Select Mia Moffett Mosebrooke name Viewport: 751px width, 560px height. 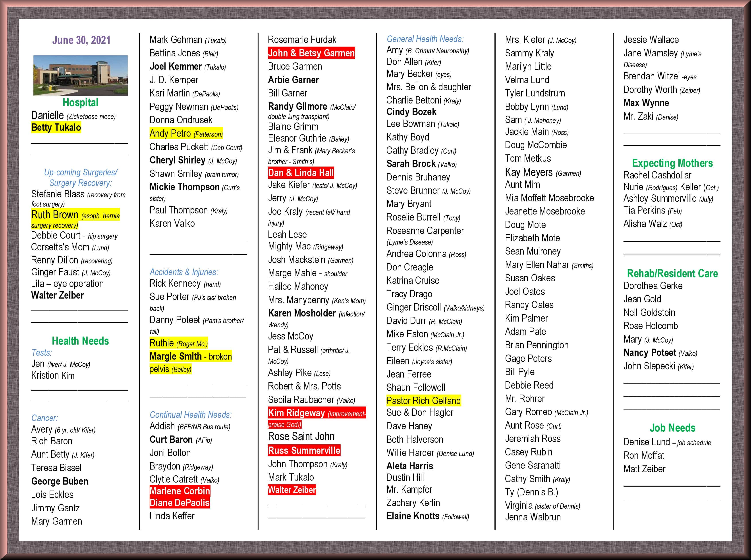tap(549, 198)
